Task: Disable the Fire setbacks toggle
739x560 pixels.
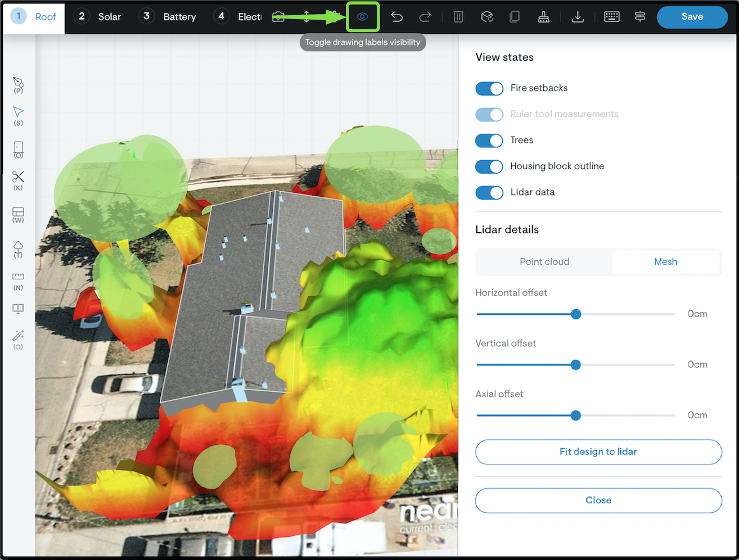Action: click(x=489, y=88)
